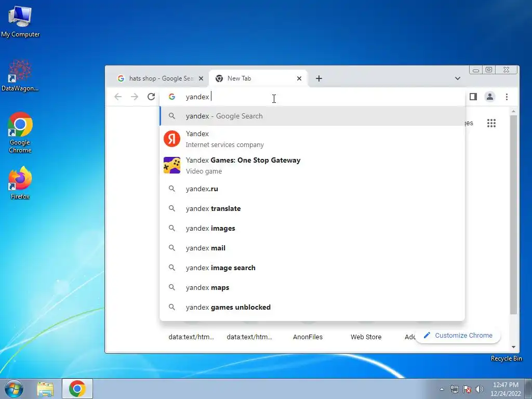Reload the page with the refresh icon
Viewport: 532px width, 399px height.
[x=151, y=97]
